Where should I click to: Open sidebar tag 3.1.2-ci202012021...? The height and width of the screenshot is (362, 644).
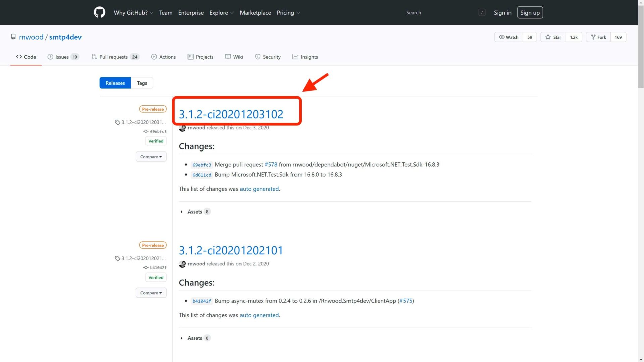pyautogui.click(x=144, y=258)
